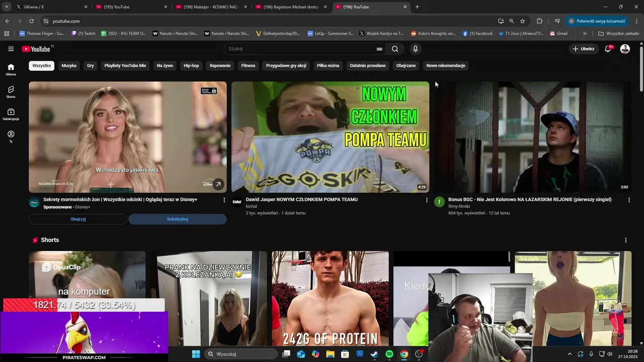
Task: Select the Wszystko filter chip
Action: coord(42,66)
